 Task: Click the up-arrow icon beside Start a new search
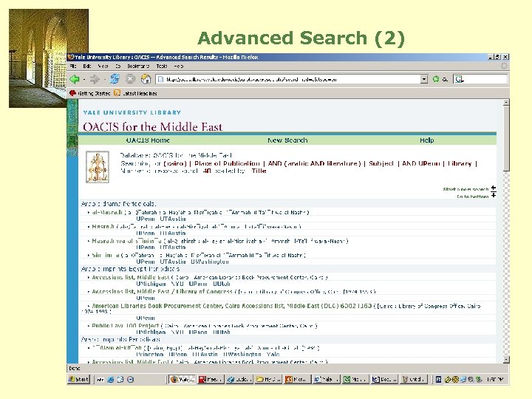(494, 188)
